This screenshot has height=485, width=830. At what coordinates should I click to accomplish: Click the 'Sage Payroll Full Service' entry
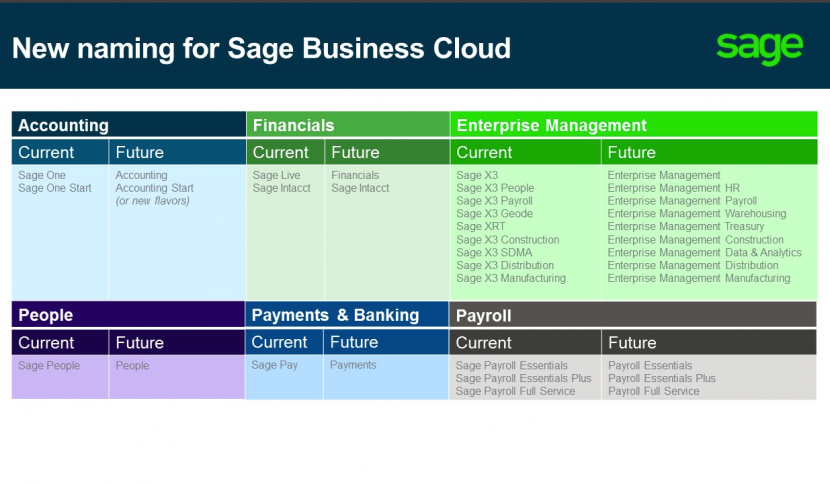515,391
